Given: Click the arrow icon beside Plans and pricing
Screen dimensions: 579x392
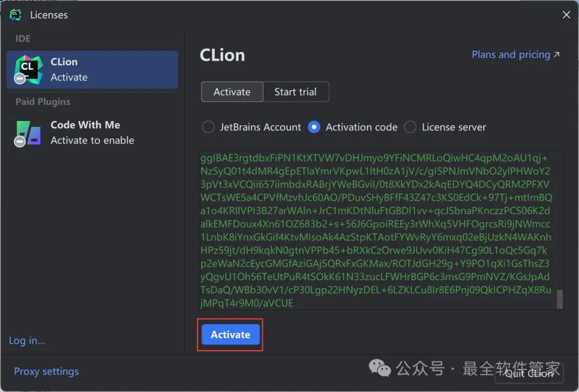Looking at the screenshot, I should [x=556, y=55].
